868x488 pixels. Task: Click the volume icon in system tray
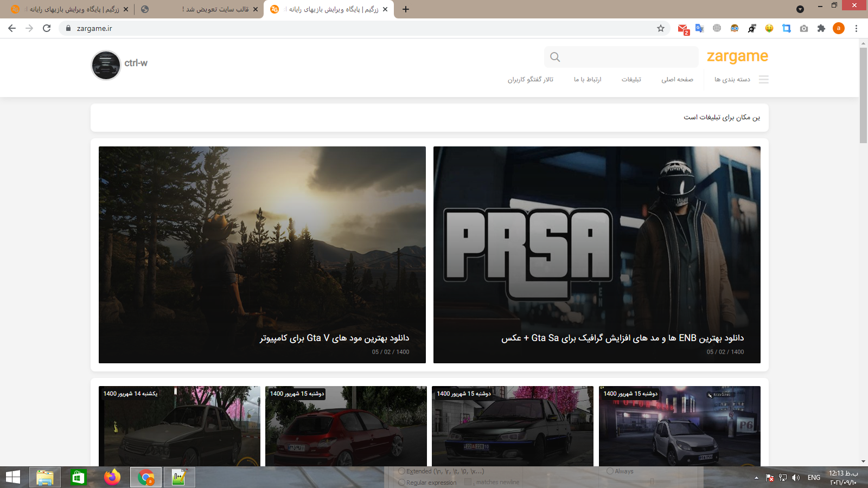point(796,478)
